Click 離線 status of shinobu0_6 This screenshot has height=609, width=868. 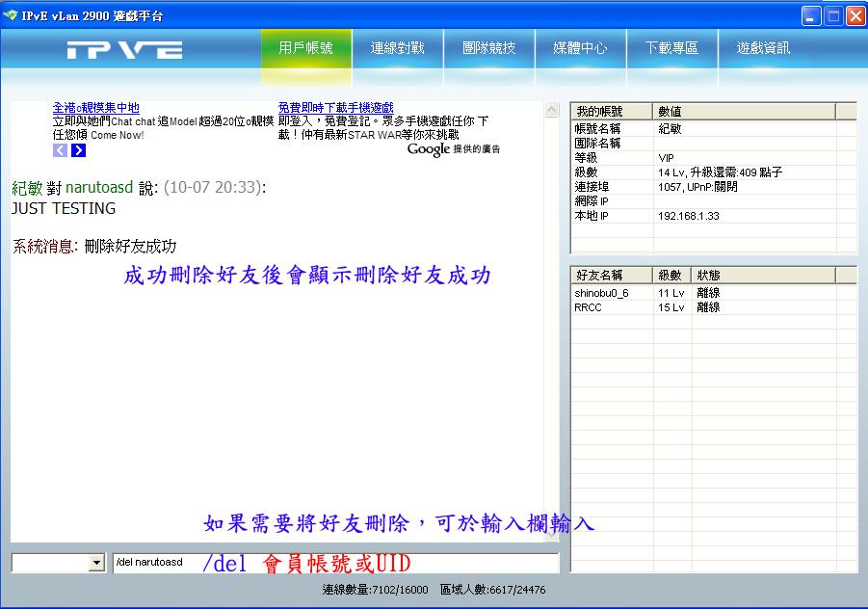(x=708, y=293)
